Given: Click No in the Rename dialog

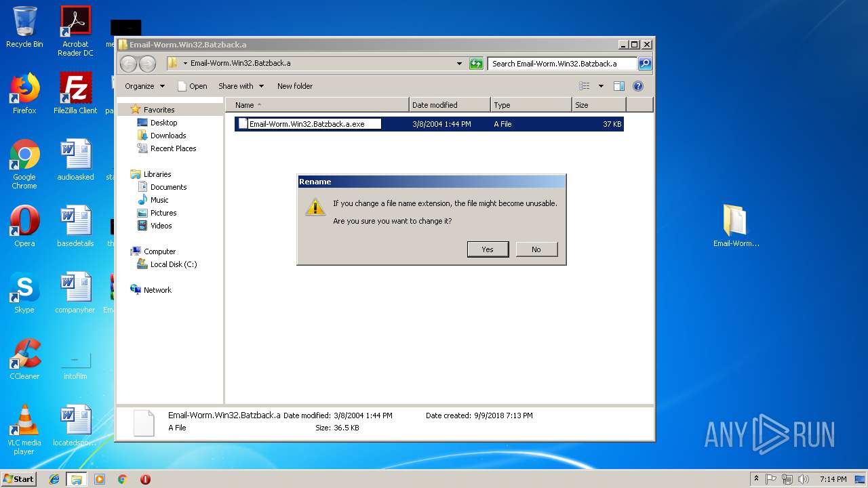Looking at the screenshot, I should [x=536, y=249].
